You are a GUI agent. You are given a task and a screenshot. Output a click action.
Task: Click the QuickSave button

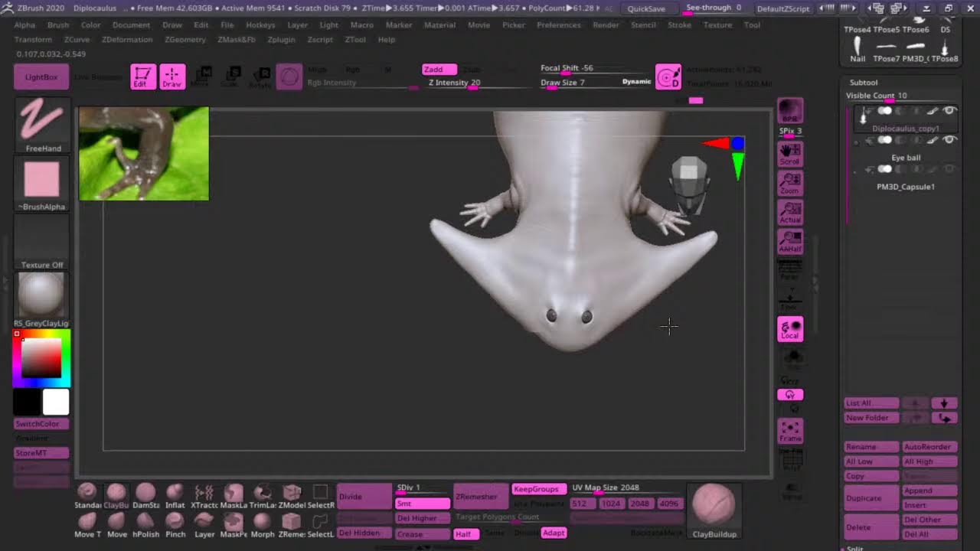(646, 9)
